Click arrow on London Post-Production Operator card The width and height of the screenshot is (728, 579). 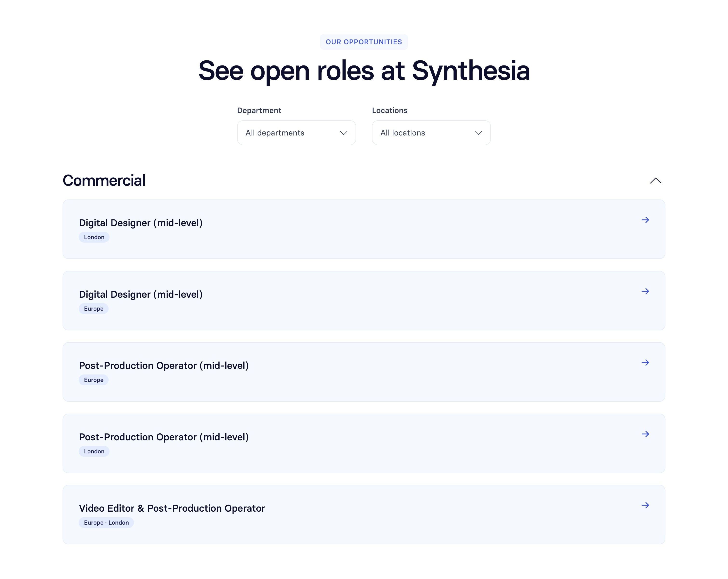pos(645,434)
